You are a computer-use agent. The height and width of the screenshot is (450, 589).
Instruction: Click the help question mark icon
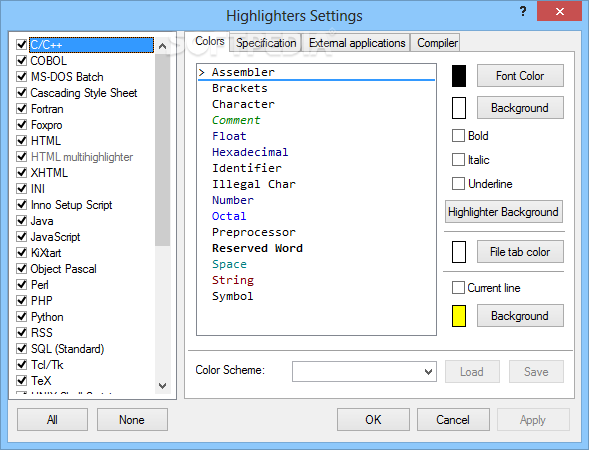coord(523,11)
